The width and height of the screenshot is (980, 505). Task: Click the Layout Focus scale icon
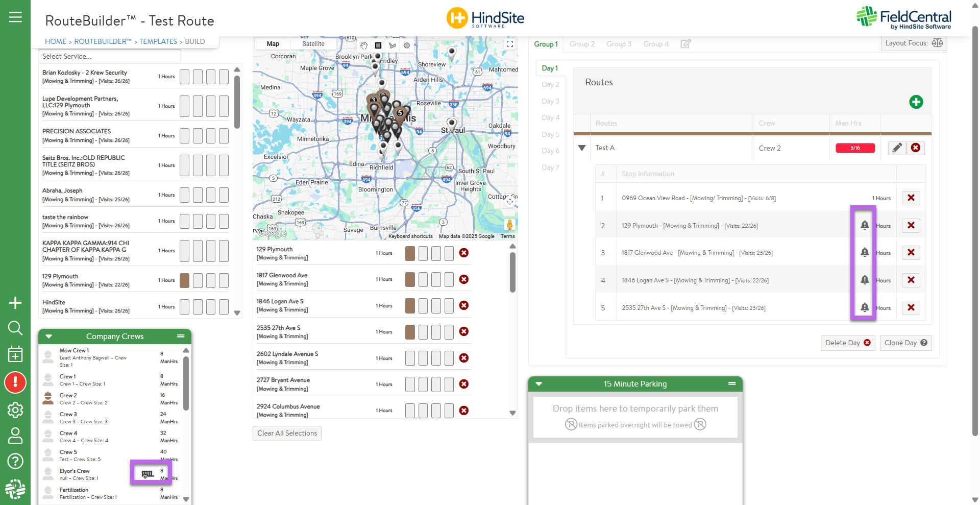tap(937, 43)
